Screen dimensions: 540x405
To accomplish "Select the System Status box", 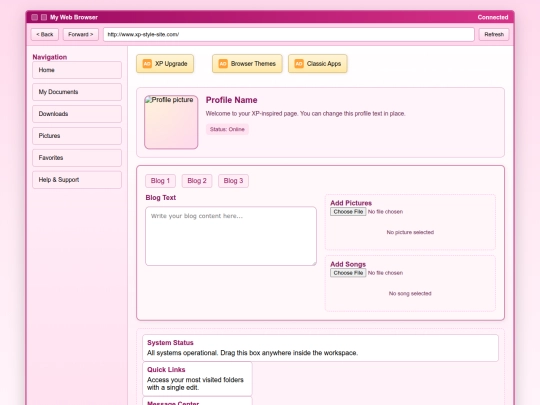I will (x=320, y=348).
